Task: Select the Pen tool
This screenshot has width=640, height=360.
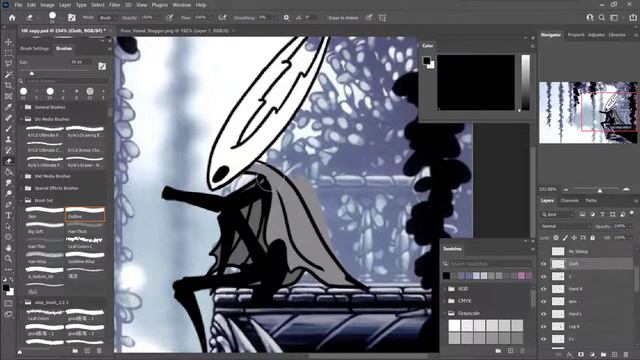Action: (8, 204)
